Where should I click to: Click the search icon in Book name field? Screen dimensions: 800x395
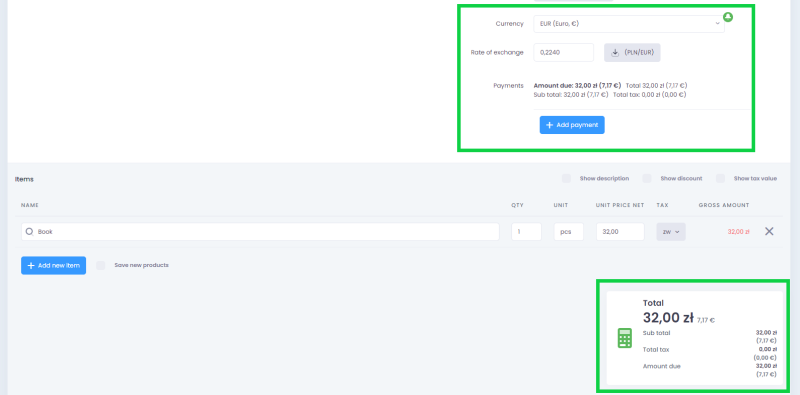point(30,232)
